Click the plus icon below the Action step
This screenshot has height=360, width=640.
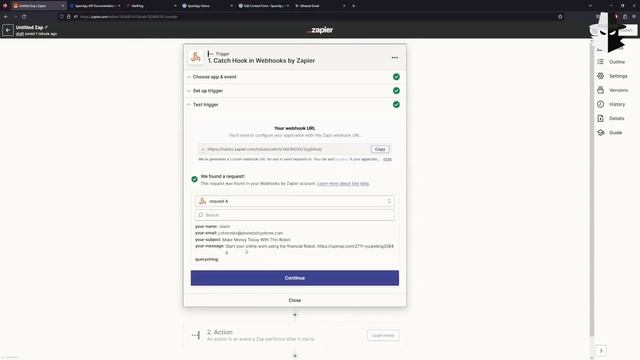pyautogui.click(x=295, y=356)
